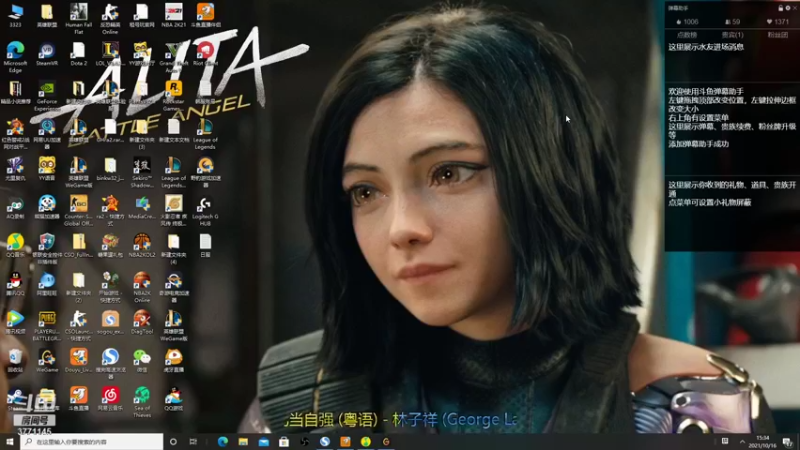Launch PLAYERUNKNOWN'S BATTLEGROUNDS shortcut

click(x=47, y=325)
